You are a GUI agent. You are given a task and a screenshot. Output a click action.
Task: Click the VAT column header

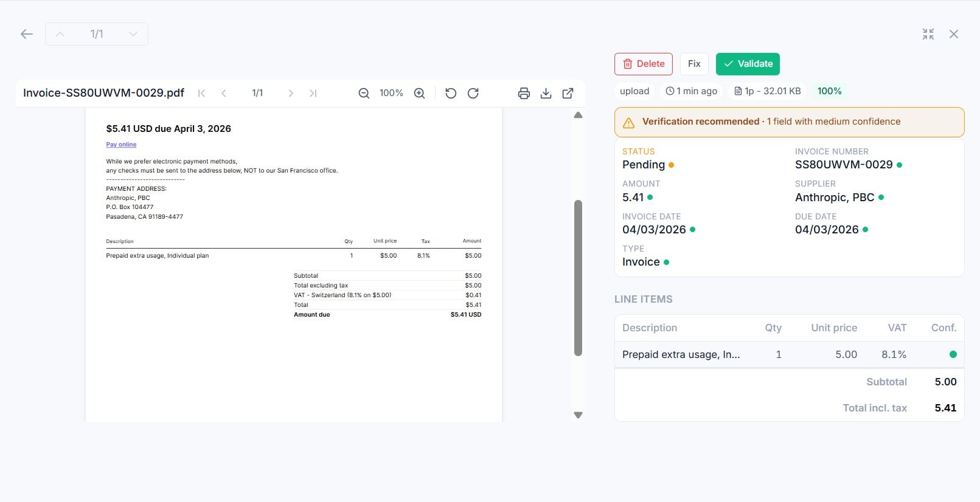point(897,328)
